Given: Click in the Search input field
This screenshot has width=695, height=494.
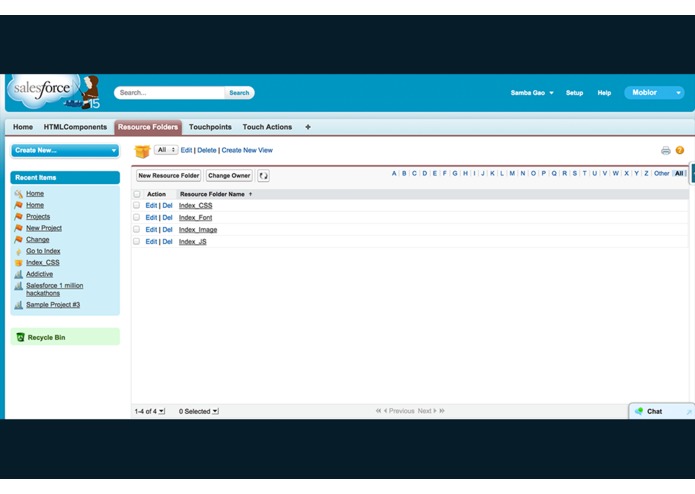Looking at the screenshot, I should (x=170, y=93).
